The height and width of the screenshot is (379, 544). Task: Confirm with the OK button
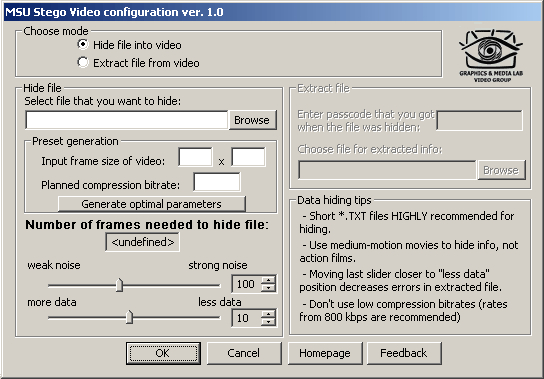(x=163, y=353)
